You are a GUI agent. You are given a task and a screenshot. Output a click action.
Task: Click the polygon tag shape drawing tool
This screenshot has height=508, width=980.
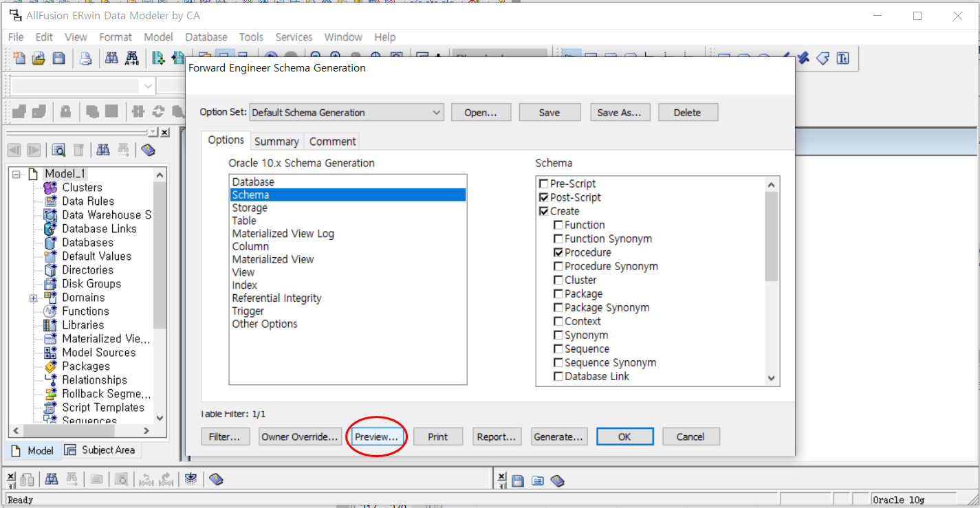coord(823,58)
